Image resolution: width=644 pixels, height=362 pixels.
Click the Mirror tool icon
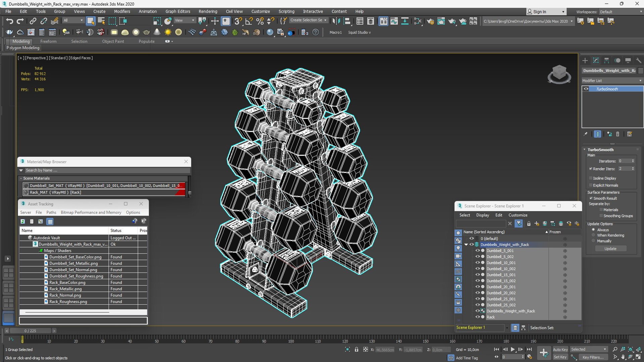coord(336,21)
